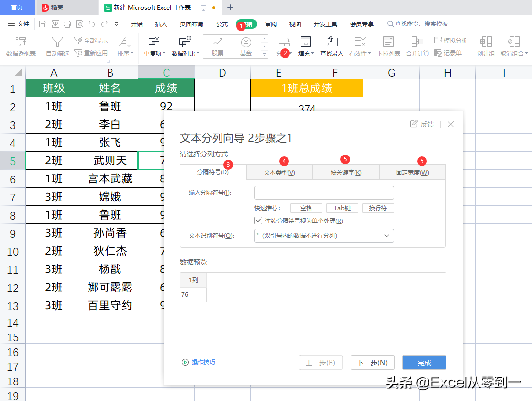Switch to the 插入 ribbon tab
The height and width of the screenshot is (401, 532).
click(161, 24)
